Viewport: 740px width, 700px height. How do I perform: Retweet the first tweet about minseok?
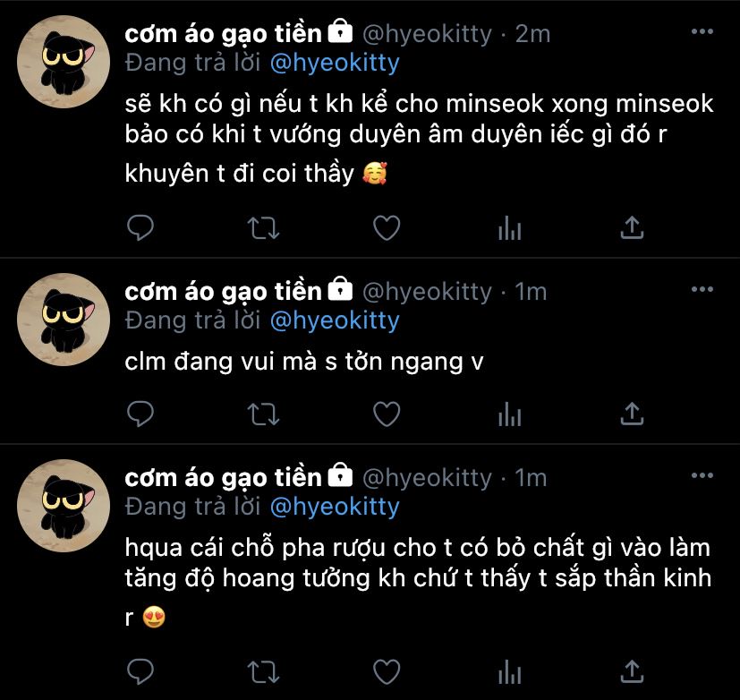tap(263, 228)
